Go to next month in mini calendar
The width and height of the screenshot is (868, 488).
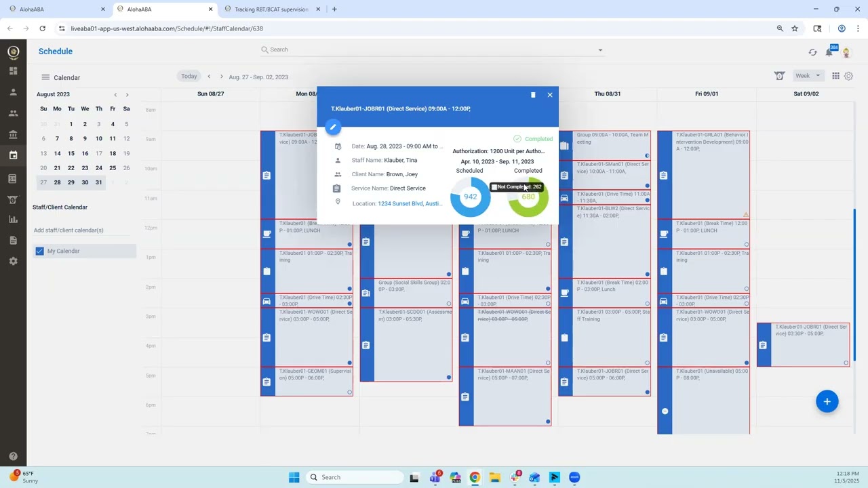tap(127, 95)
